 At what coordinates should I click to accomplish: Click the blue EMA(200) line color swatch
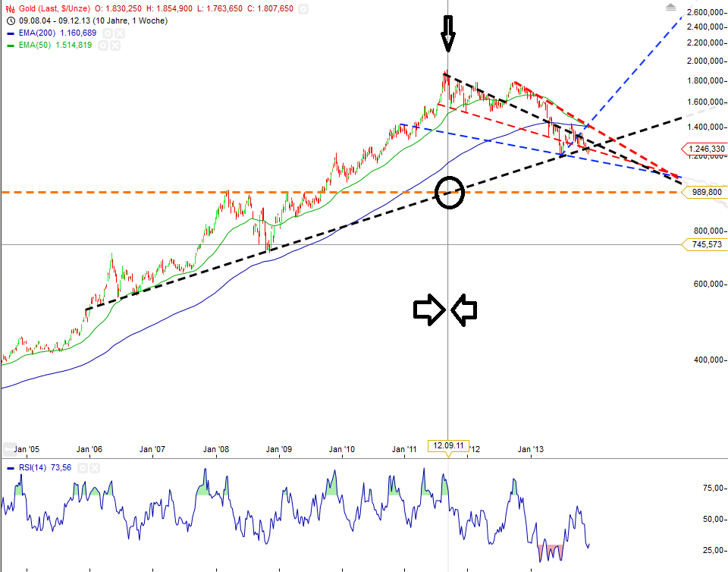click(x=10, y=33)
